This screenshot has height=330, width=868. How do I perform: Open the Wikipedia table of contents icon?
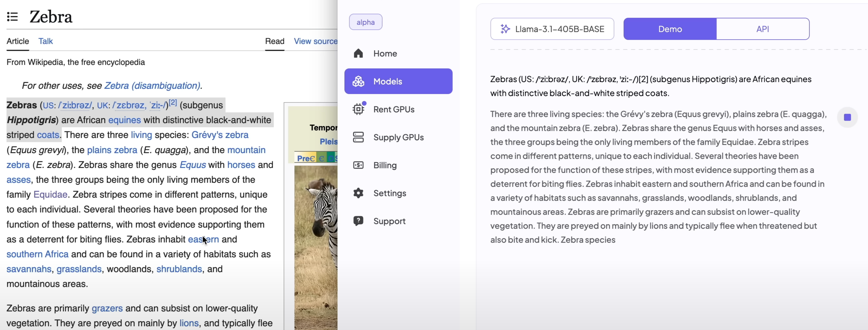13,17
